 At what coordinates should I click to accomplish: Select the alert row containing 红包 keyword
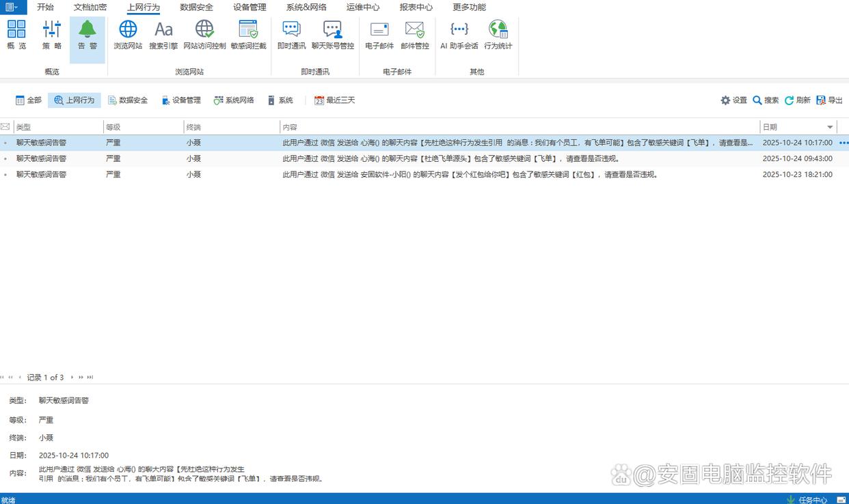[x=410, y=175]
